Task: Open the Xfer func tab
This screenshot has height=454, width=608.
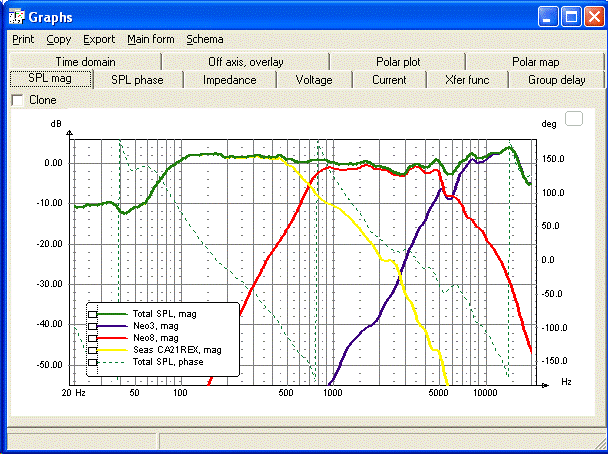Action: (x=467, y=80)
